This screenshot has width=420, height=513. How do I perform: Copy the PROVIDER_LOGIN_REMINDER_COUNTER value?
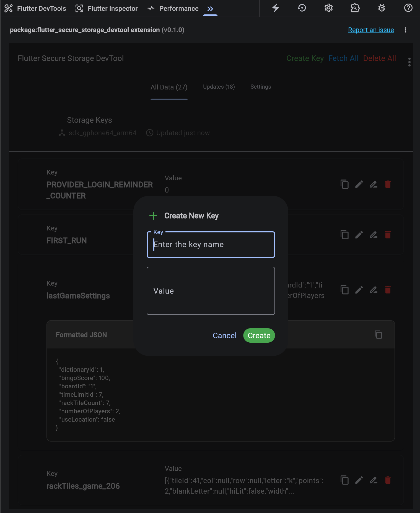click(344, 184)
